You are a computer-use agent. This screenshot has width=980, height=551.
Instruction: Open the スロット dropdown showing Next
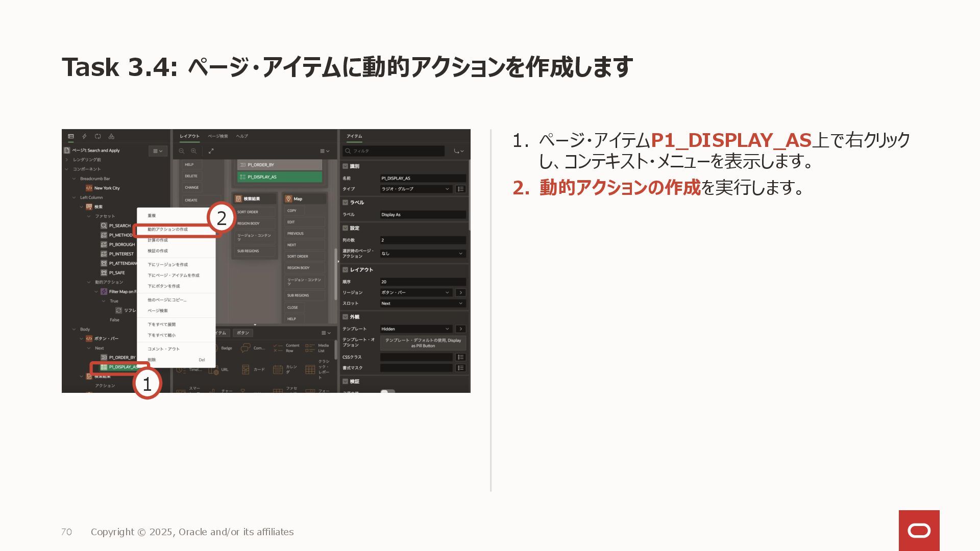point(423,304)
